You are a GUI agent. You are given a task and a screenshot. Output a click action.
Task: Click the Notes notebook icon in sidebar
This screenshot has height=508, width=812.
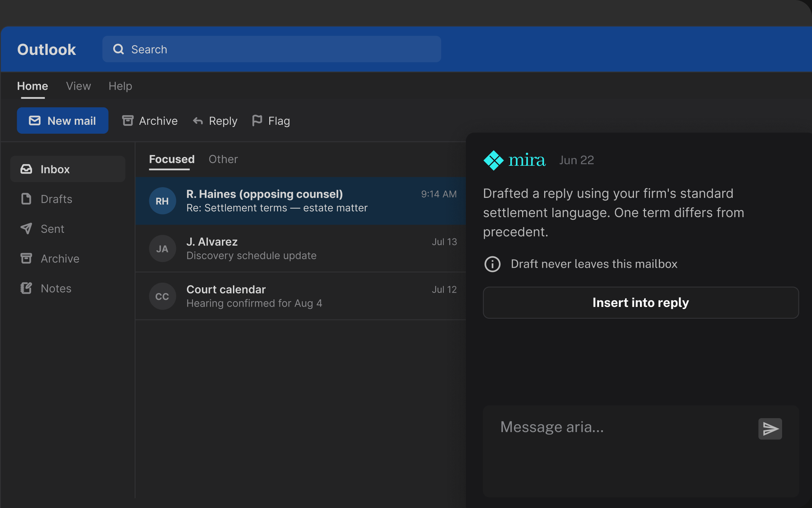click(x=26, y=288)
